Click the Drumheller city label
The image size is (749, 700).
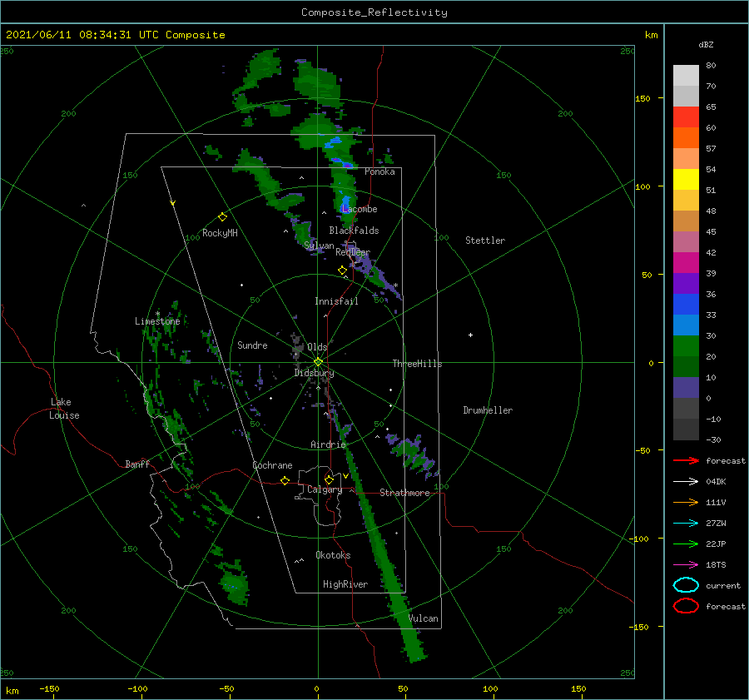pyautogui.click(x=488, y=410)
